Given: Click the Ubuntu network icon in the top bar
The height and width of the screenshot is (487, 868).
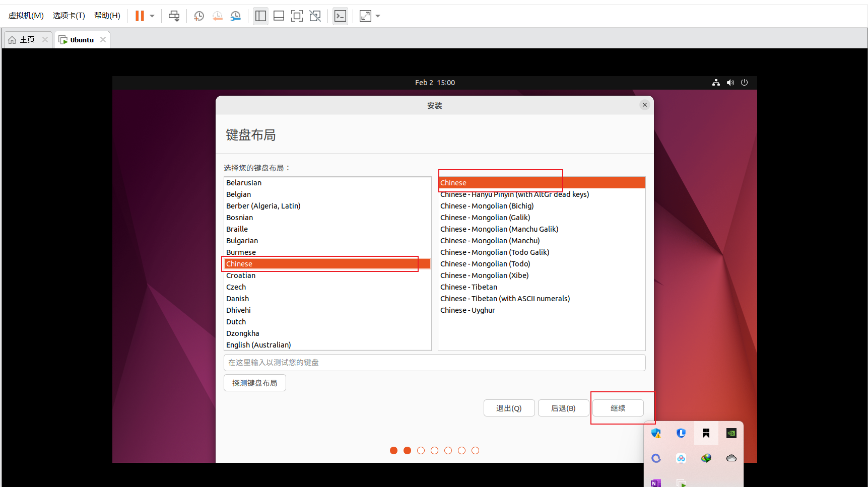Looking at the screenshot, I should [716, 82].
